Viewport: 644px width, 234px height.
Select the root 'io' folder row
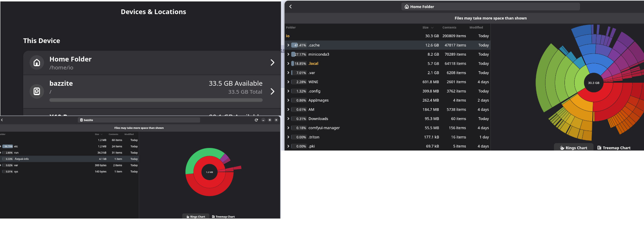point(387,36)
